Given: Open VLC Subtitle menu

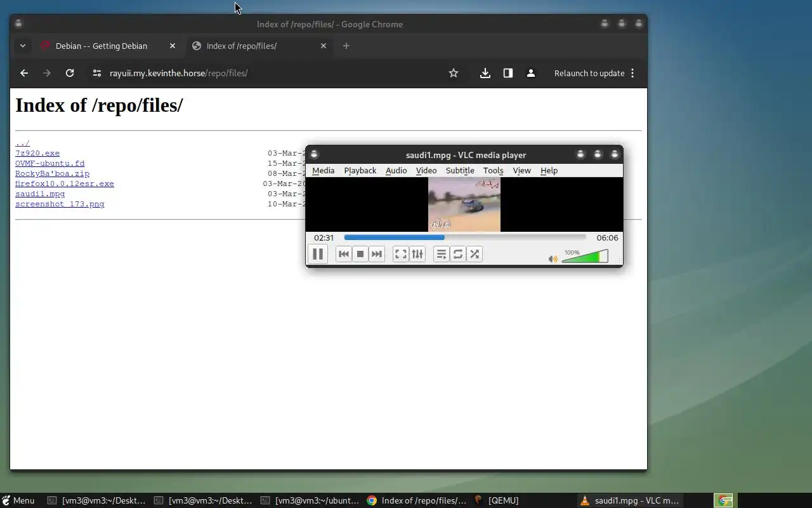Looking at the screenshot, I should [x=460, y=170].
